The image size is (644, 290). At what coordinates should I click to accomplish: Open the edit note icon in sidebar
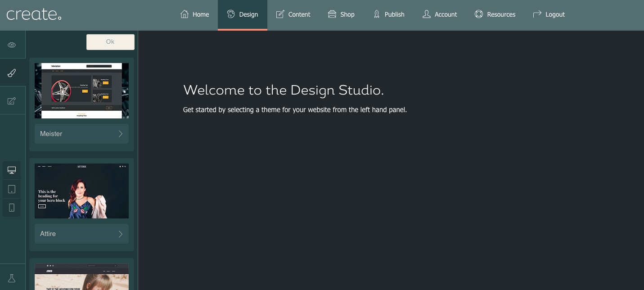[x=12, y=101]
